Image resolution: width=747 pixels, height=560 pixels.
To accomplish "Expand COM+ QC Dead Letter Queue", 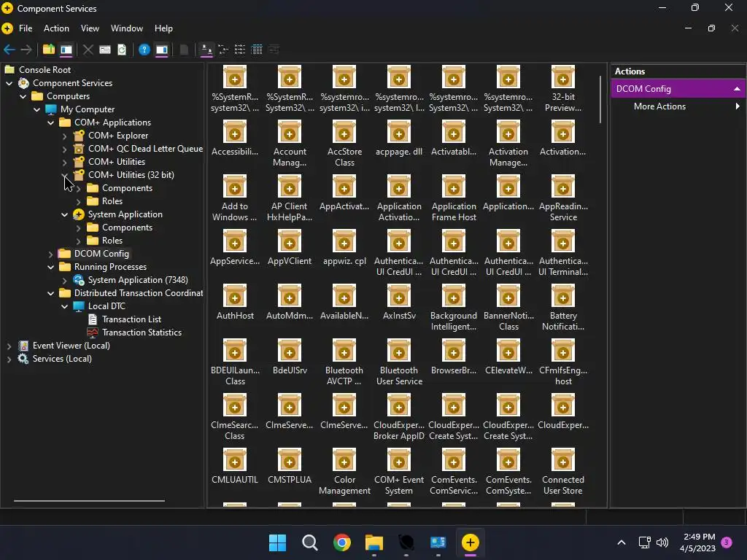I will (x=64, y=149).
